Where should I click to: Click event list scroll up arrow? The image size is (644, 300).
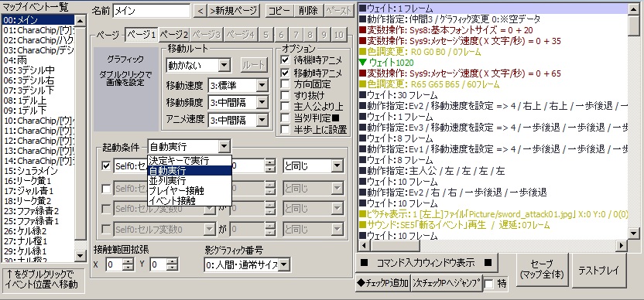coord(80,20)
